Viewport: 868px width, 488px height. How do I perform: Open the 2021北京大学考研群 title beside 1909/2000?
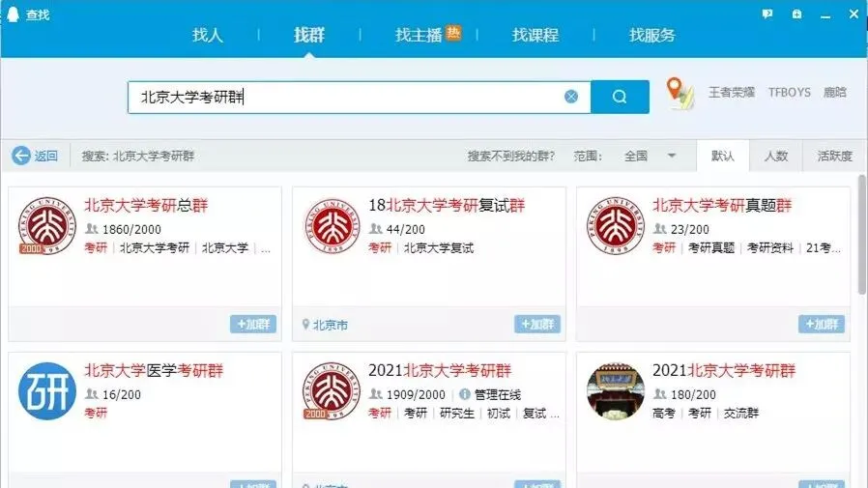click(440, 371)
